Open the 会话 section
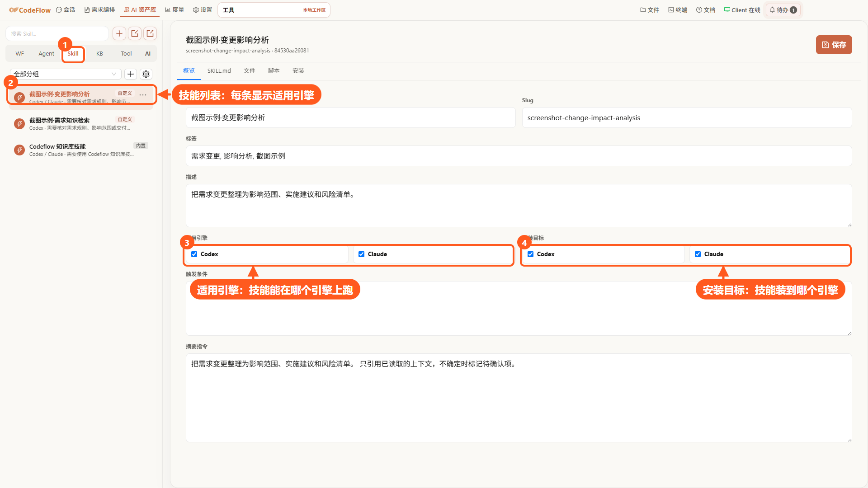Screen dimensions: 868x488 [x=66, y=10]
